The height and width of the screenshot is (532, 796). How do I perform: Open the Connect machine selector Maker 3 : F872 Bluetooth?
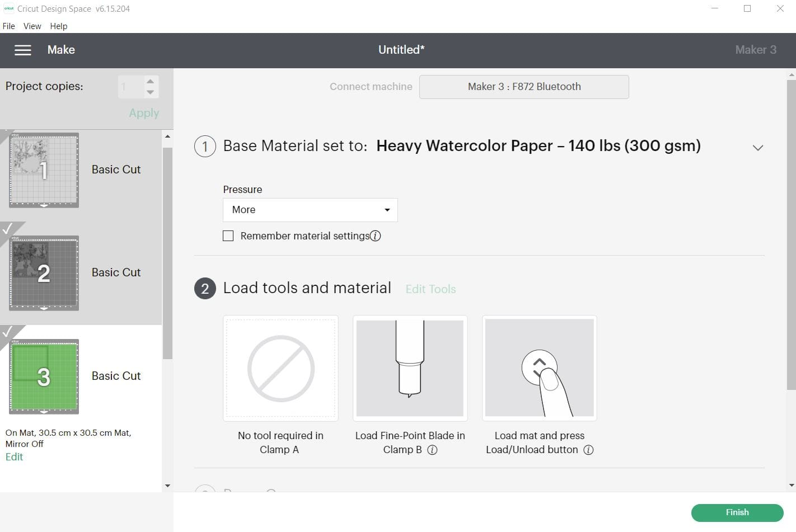point(524,87)
